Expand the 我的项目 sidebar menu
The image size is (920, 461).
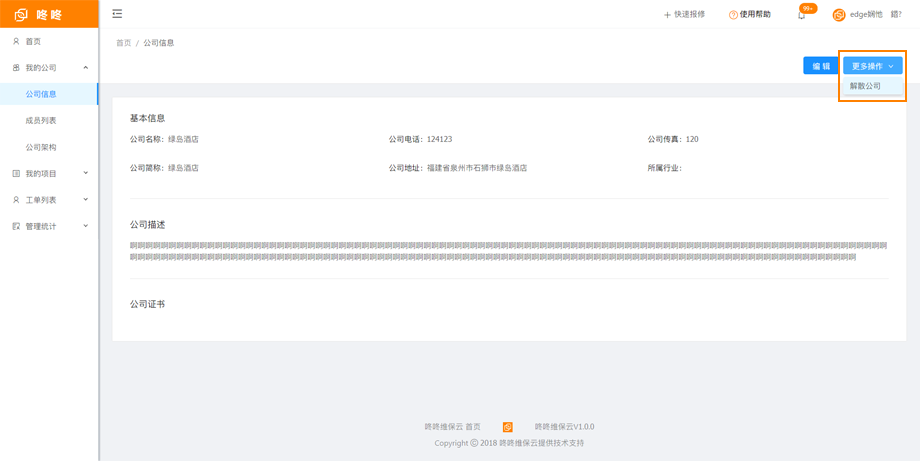[85, 173]
